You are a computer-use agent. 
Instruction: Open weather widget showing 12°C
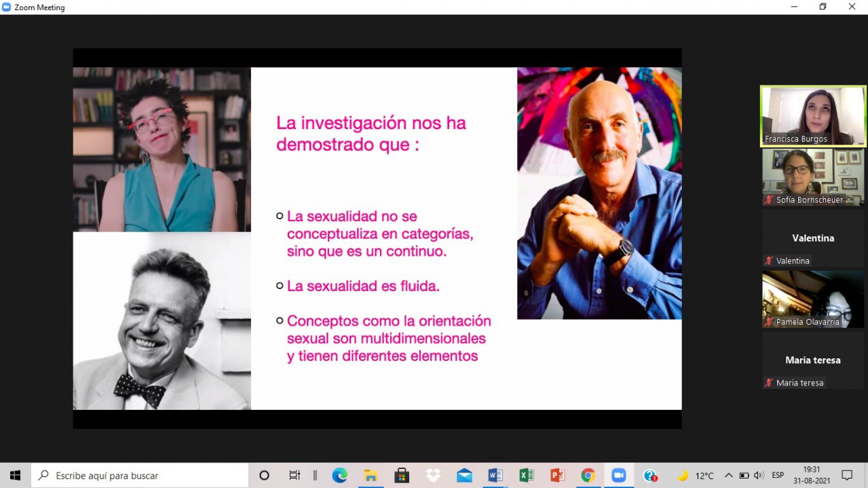point(696,475)
